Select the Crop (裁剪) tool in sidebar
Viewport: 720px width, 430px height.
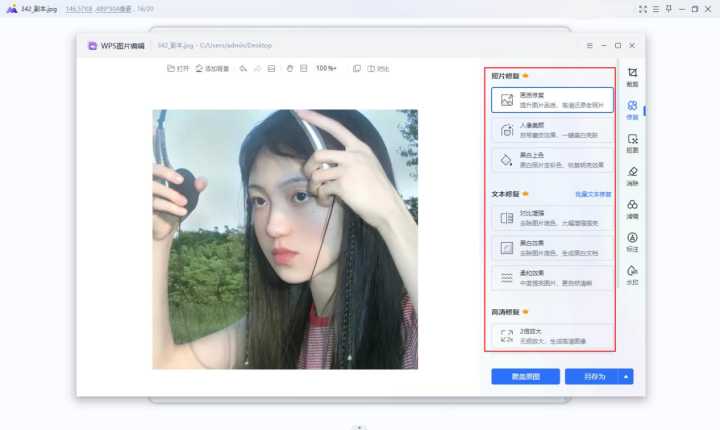point(632,77)
